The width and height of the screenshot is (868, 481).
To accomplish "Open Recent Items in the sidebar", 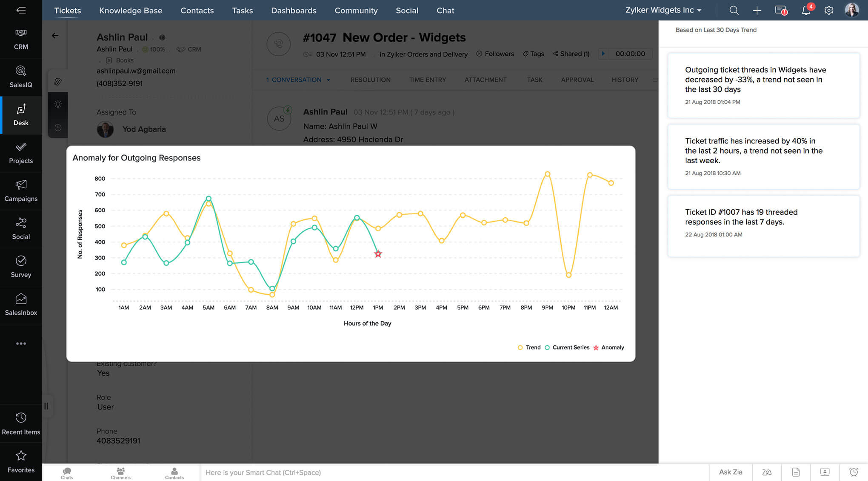I will [21, 423].
